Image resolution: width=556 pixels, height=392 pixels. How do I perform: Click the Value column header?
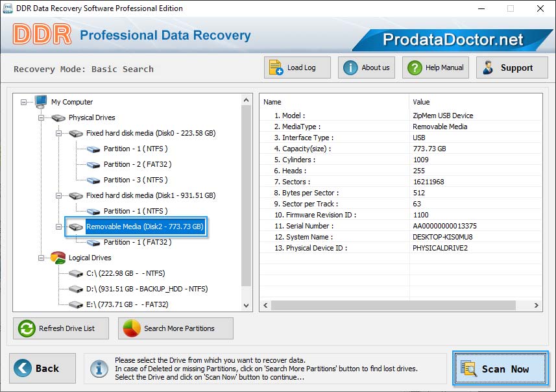[x=421, y=102]
